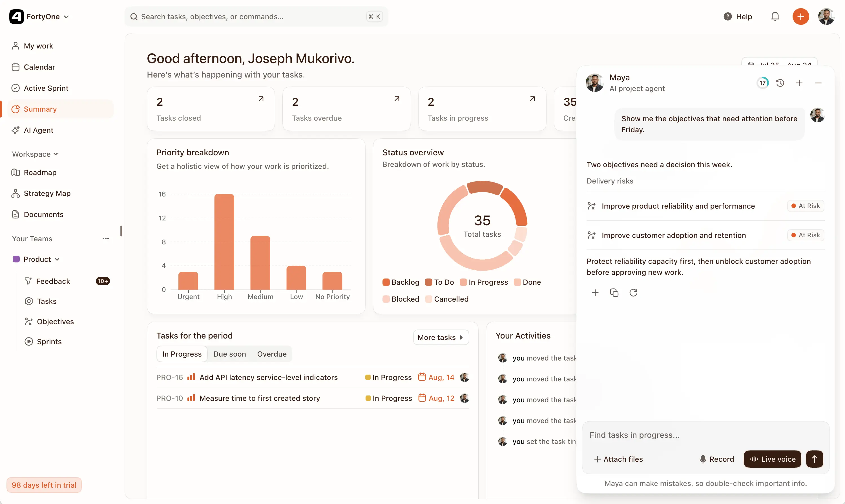Image resolution: width=845 pixels, height=504 pixels.
Task: Open the Tasks closed card arrow
Action: point(261,99)
